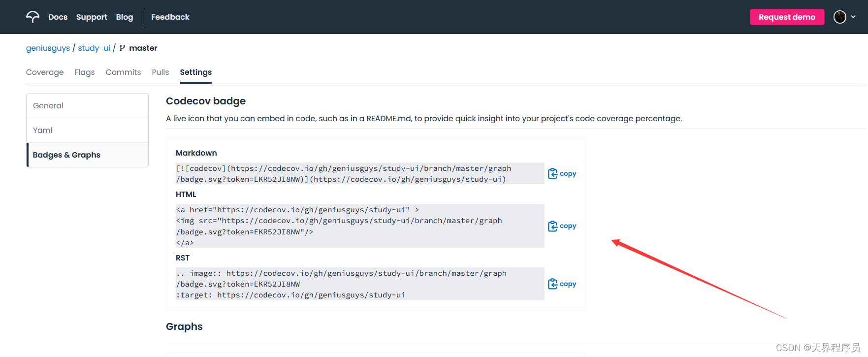The width and height of the screenshot is (868, 357).
Task: Open the user avatar menu
Action: (839, 17)
